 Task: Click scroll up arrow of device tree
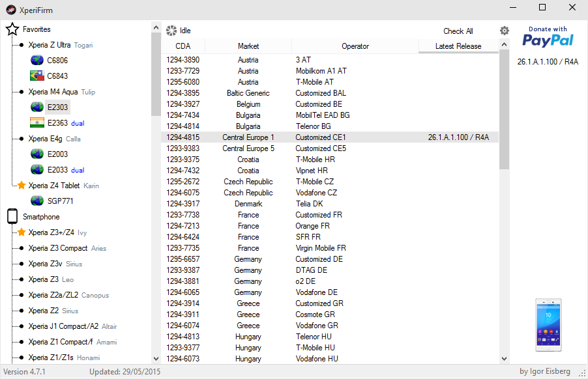click(156, 27)
